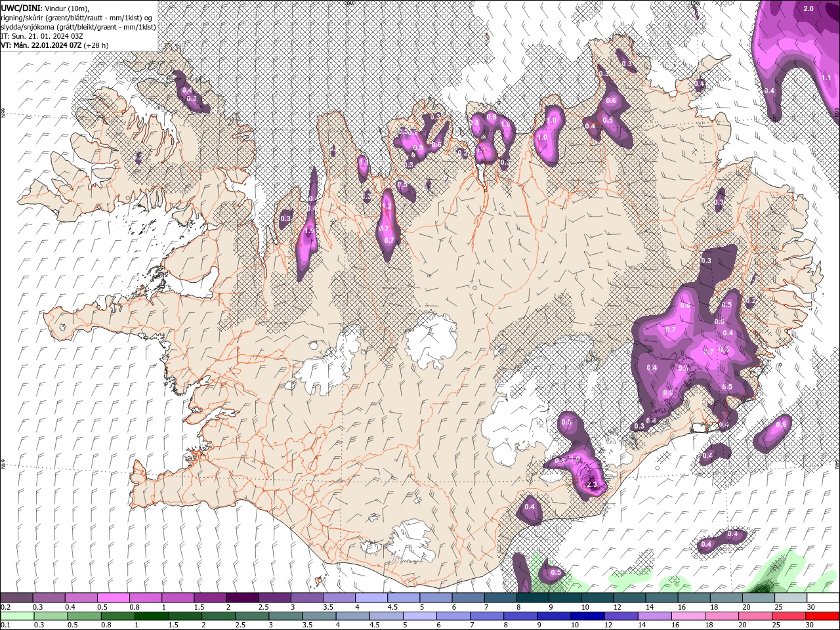Click the '1.1' value in top-right snow band
The height and width of the screenshot is (630, 840).
click(x=826, y=77)
